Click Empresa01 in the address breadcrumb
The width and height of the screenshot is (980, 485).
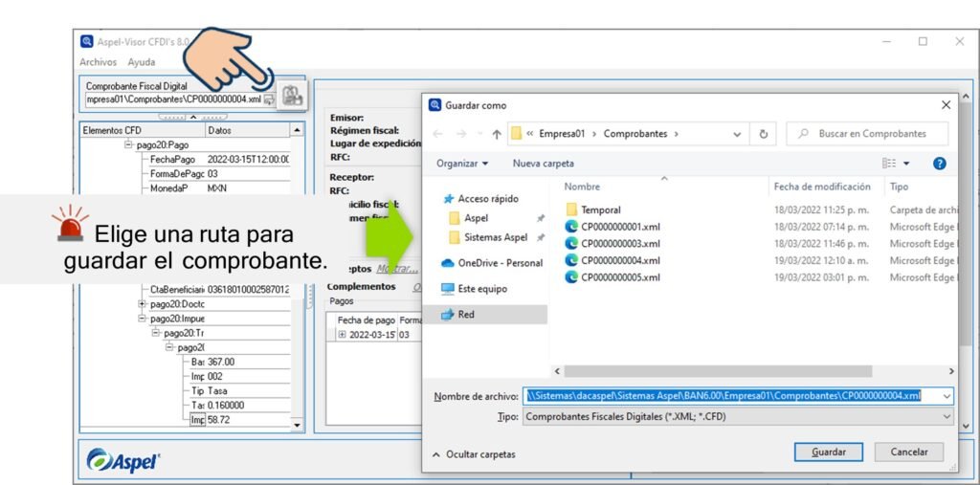tap(562, 134)
